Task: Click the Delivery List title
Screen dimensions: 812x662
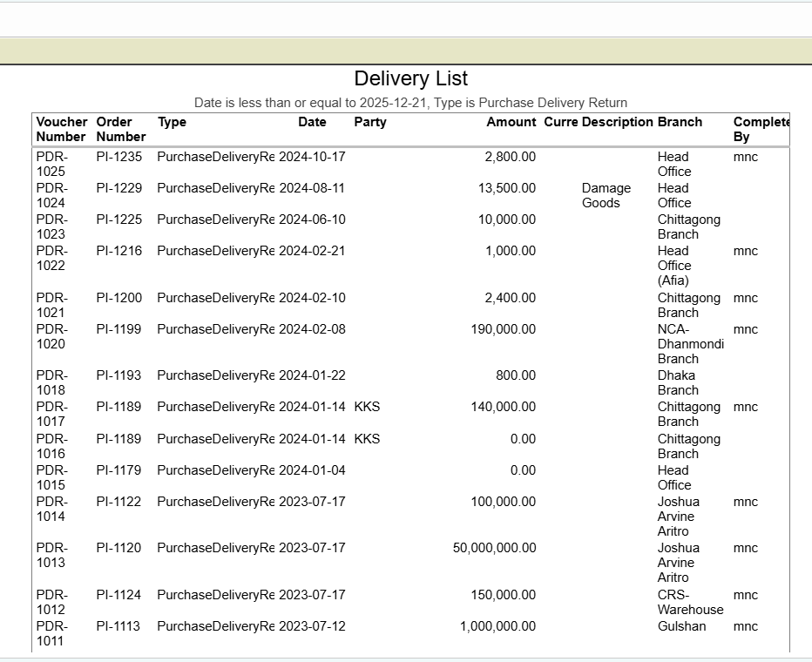Action: [x=410, y=78]
